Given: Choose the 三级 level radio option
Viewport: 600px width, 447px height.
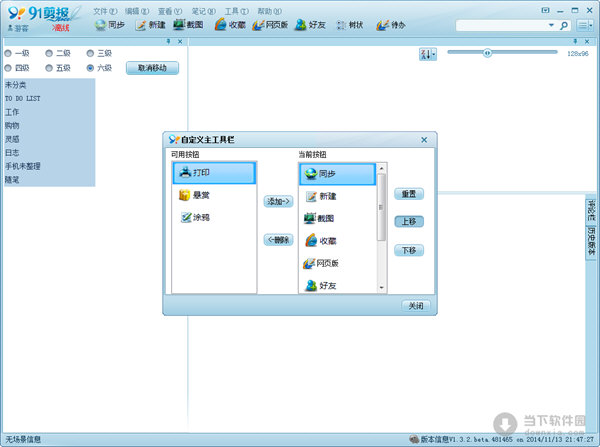Looking at the screenshot, I should (91, 53).
